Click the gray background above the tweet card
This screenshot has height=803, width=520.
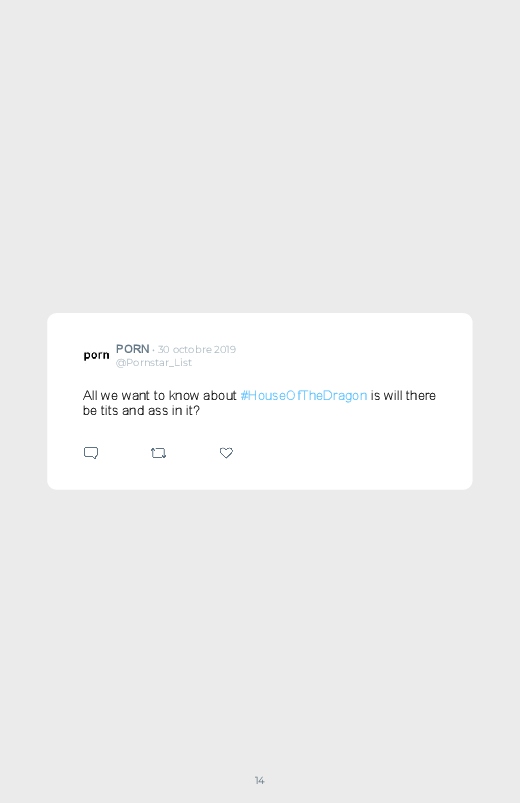click(x=260, y=154)
